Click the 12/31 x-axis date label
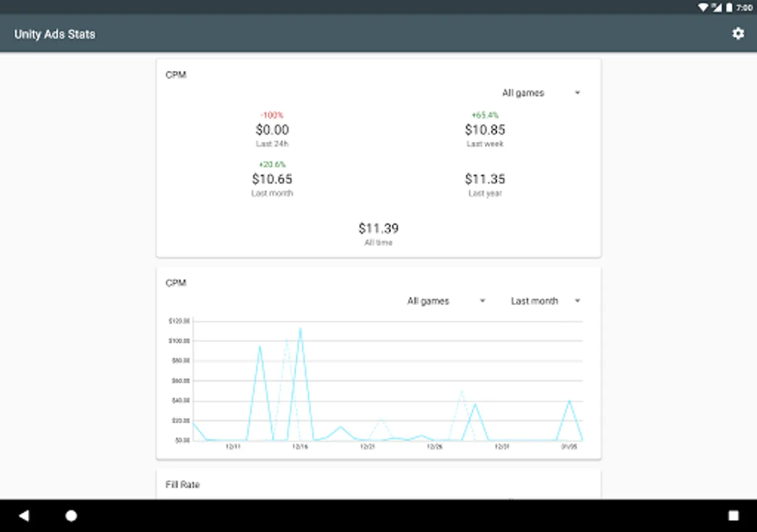This screenshot has width=757, height=532. [x=502, y=447]
